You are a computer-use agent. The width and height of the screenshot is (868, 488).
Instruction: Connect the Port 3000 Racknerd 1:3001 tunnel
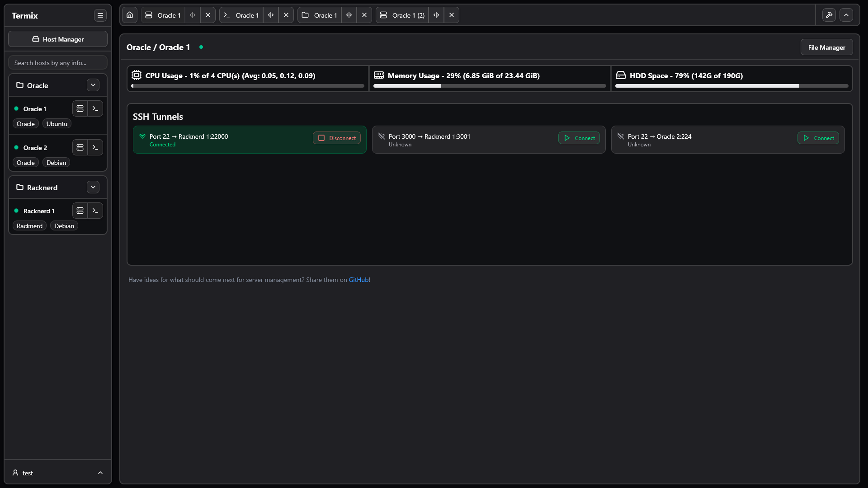[x=579, y=138]
